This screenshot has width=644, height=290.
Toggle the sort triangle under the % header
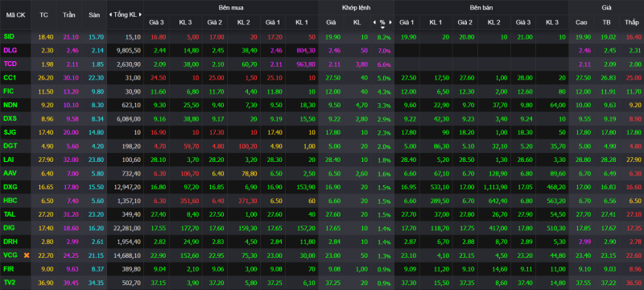pyautogui.click(x=382, y=27)
